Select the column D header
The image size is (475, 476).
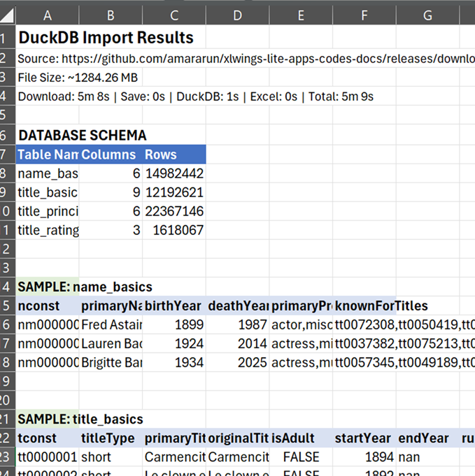[237, 15]
